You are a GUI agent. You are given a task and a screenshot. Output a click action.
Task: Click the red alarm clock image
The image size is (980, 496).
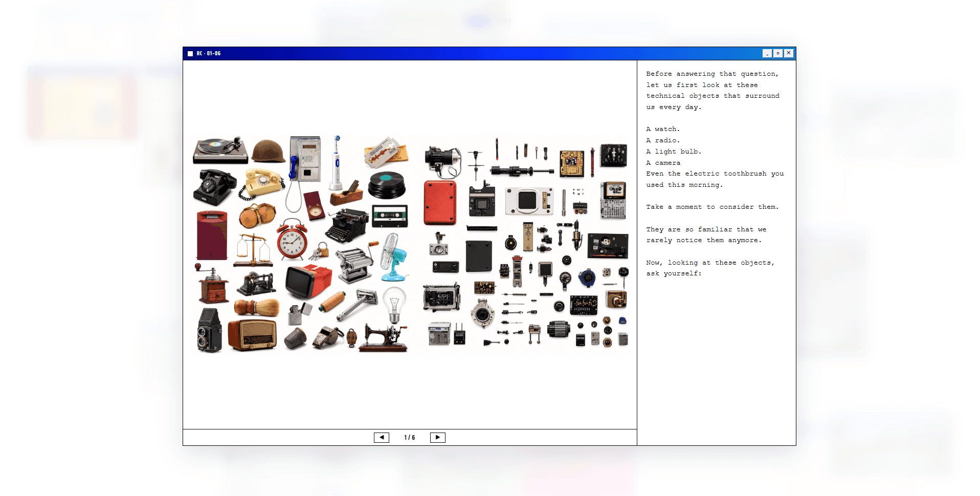click(292, 240)
